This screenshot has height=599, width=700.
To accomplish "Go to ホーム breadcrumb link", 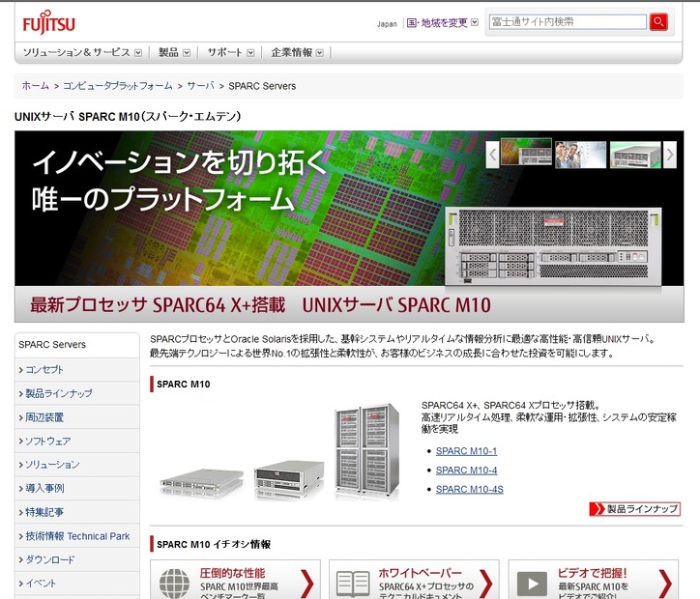I will (x=35, y=86).
